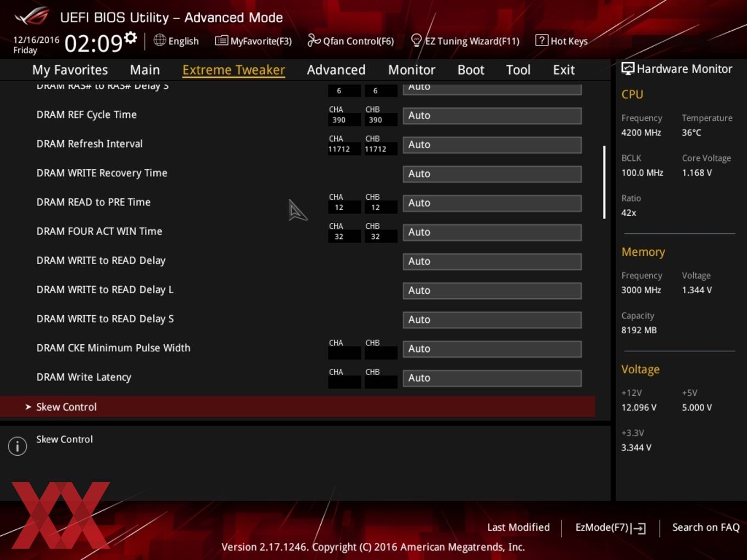Image resolution: width=747 pixels, height=560 pixels.
Task: Click the settings gear beside the clock
Action: [x=131, y=37]
